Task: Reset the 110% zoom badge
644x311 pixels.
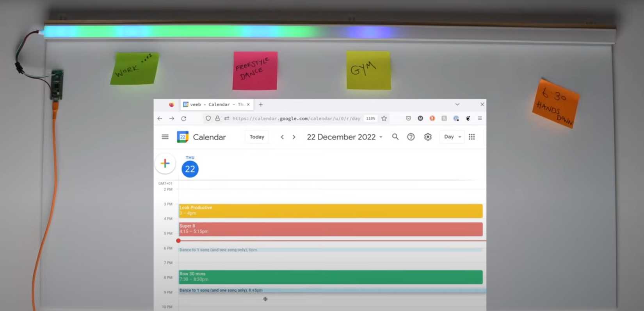Action: pos(371,118)
